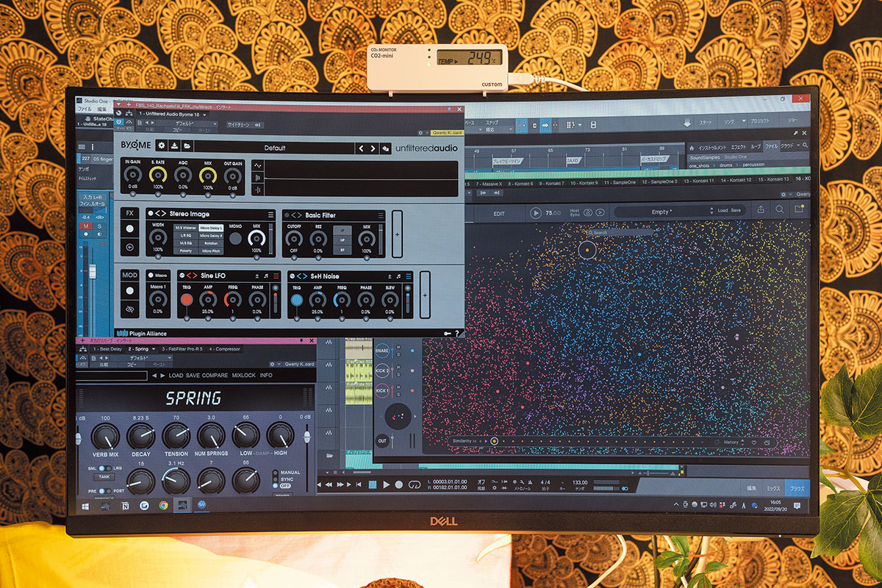
Task: Toggle the Basic Filter module power dot
Action: click(286, 215)
